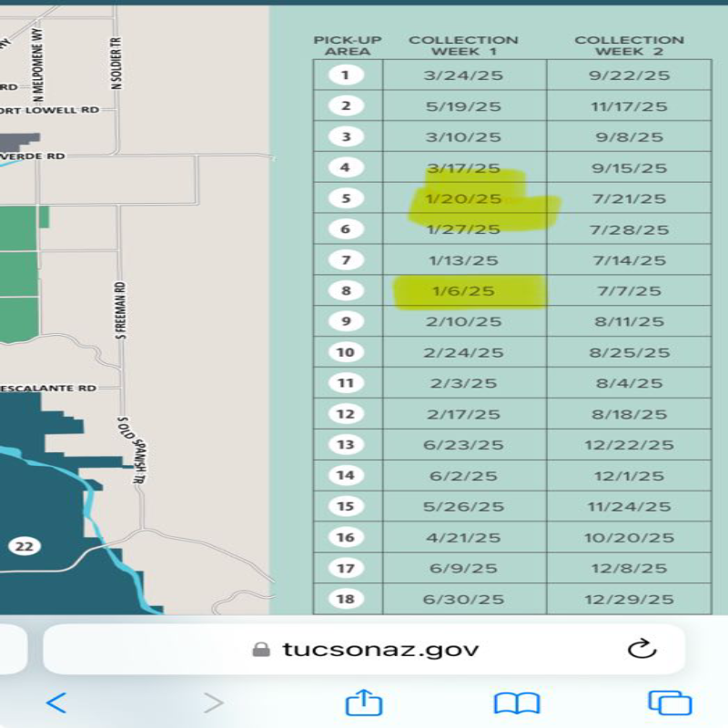Select pick-up area 10 circle
The width and height of the screenshot is (728, 728).
(x=346, y=352)
